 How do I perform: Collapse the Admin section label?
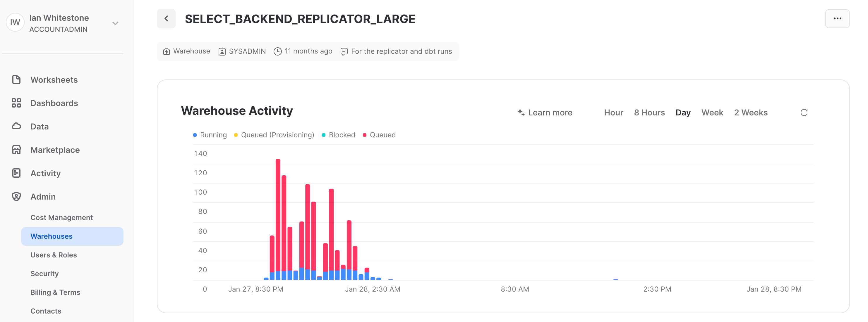click(x=43, y=196)
